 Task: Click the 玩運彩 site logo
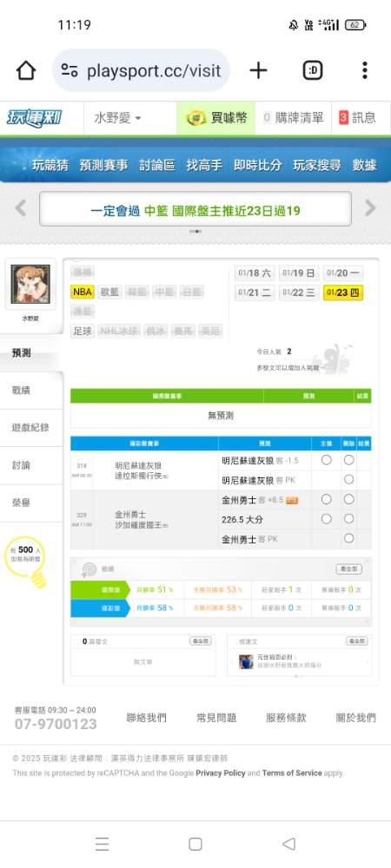point(35,118)
